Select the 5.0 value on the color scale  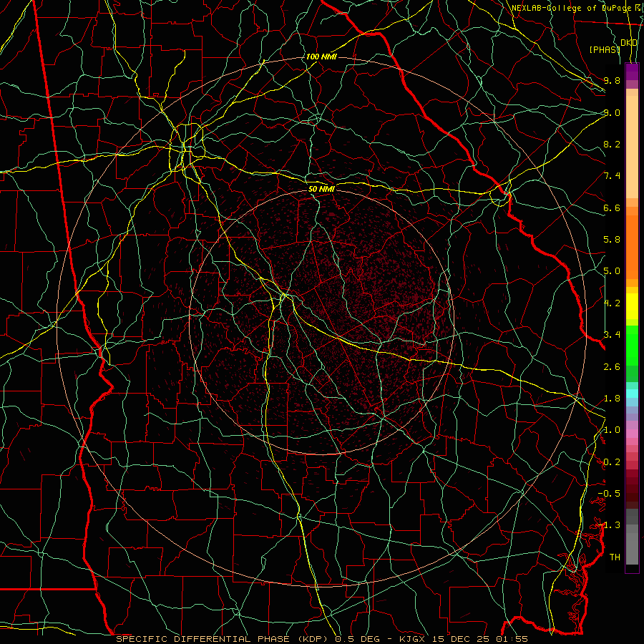click(x=612, y=271)
